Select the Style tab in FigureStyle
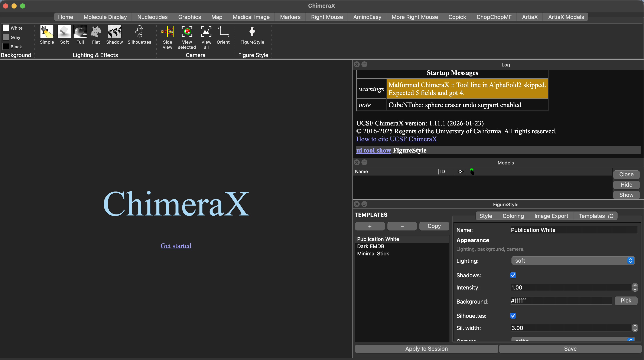This screenshot has width=644, height=360. [x=485, y=216]
